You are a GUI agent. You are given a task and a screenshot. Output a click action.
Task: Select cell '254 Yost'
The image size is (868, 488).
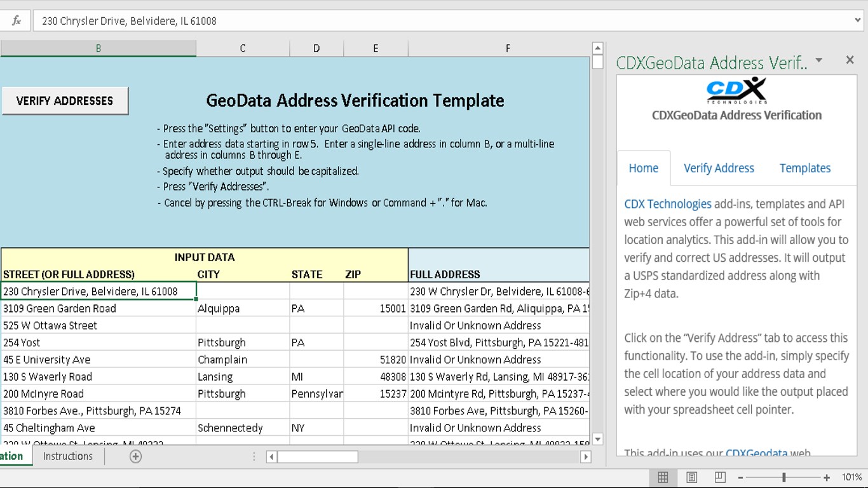(98, 342)
